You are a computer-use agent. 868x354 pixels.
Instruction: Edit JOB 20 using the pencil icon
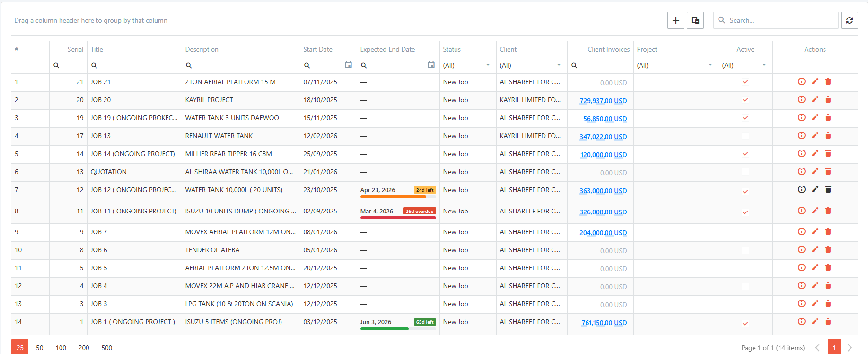coord(815,99)
